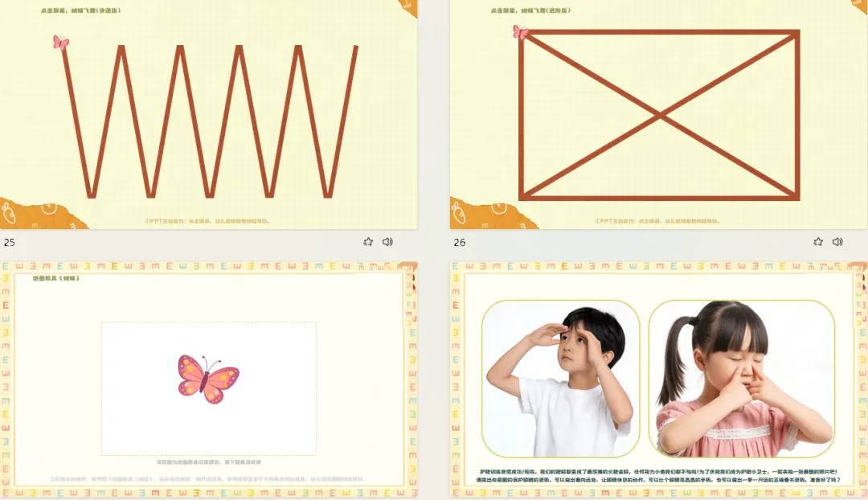
Task: Star slide 26 as favorite
Action: point(818,242)
